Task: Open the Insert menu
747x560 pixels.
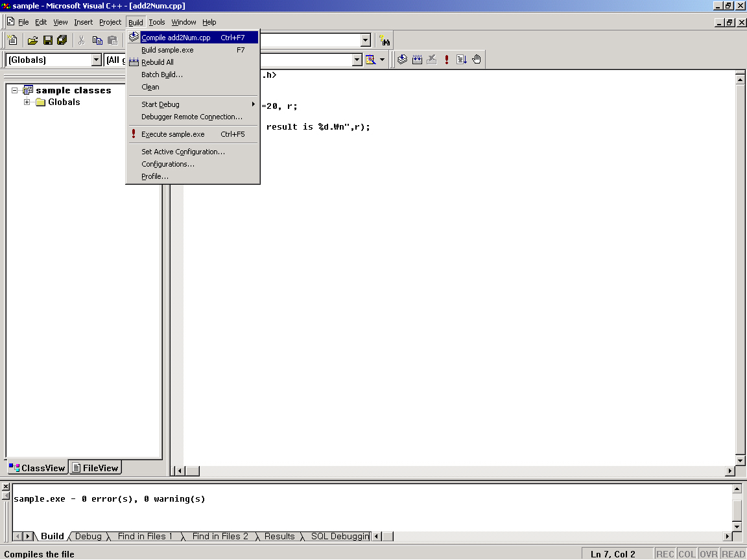Action: point(84,22)
